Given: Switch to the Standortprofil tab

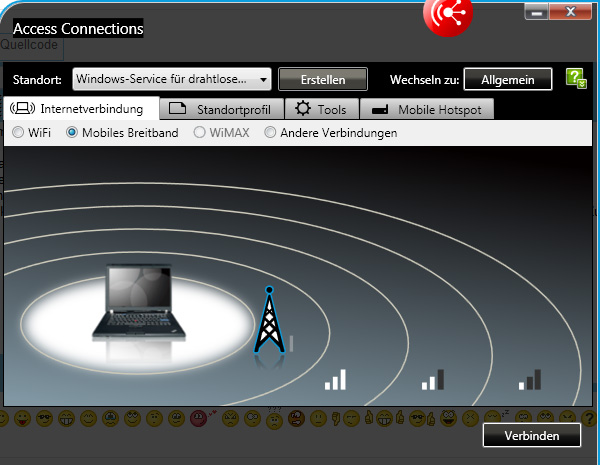Looking at the screenshot, I should click(x=221, y=109).
